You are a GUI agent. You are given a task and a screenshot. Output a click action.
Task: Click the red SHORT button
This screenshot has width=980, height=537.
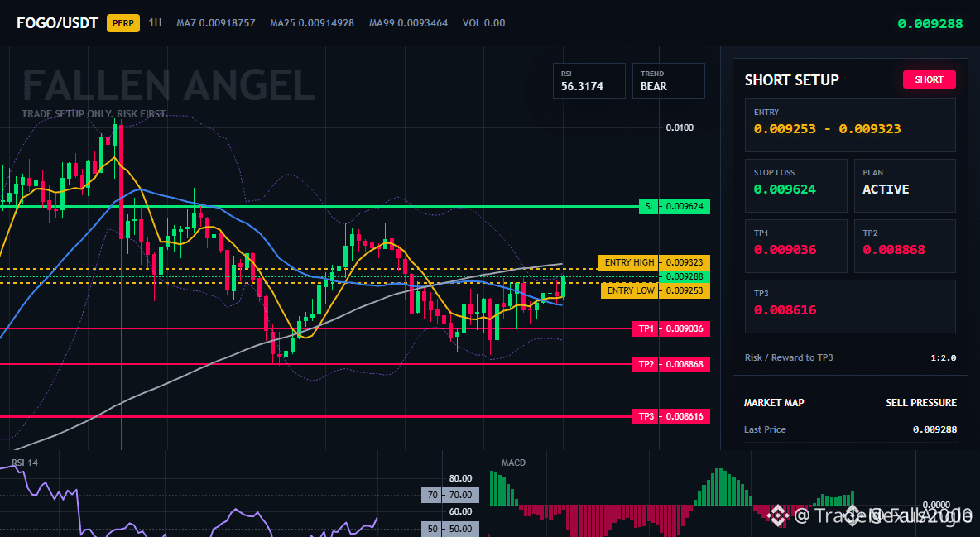pyautogui.click(x=929, y=79)
